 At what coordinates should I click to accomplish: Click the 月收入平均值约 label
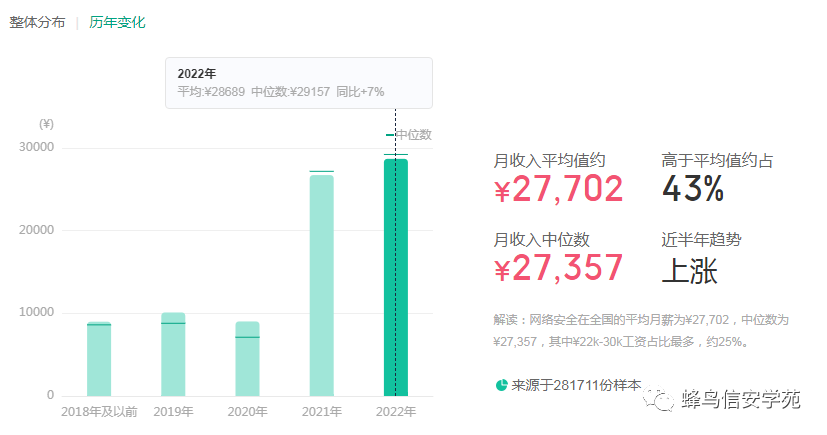(549, 160)
